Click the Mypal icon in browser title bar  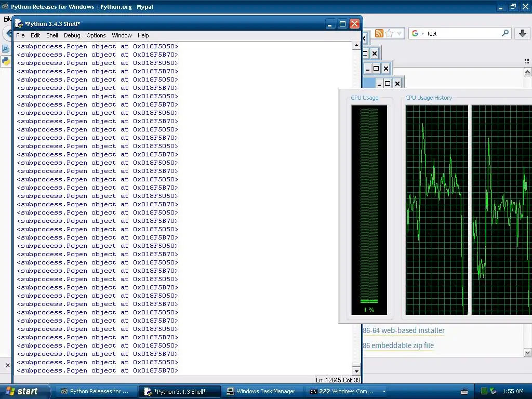click(x=5, y=6)
